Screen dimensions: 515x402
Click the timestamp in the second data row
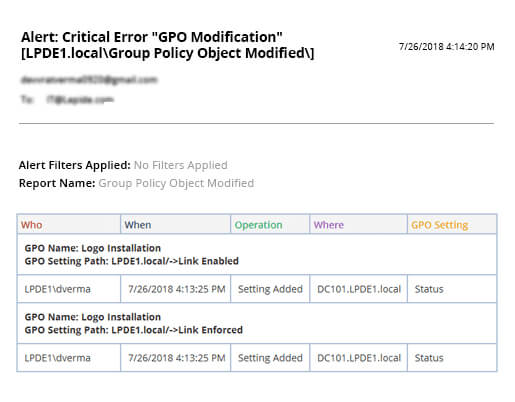[x=177, y=358]
